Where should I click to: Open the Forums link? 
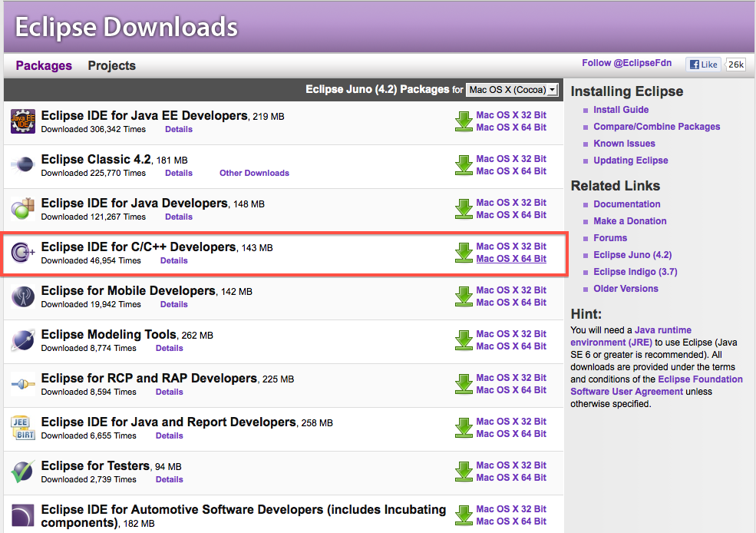[x=610, y=238]
